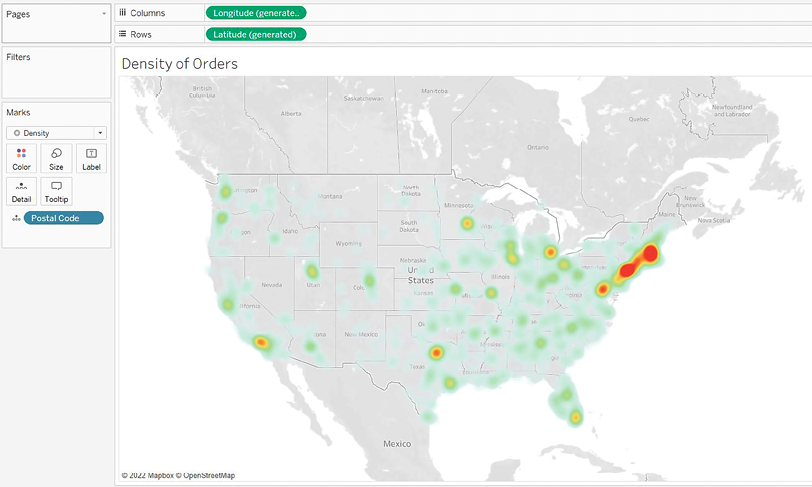Open the Tooltip marks editor

click(x=56, y=191)
